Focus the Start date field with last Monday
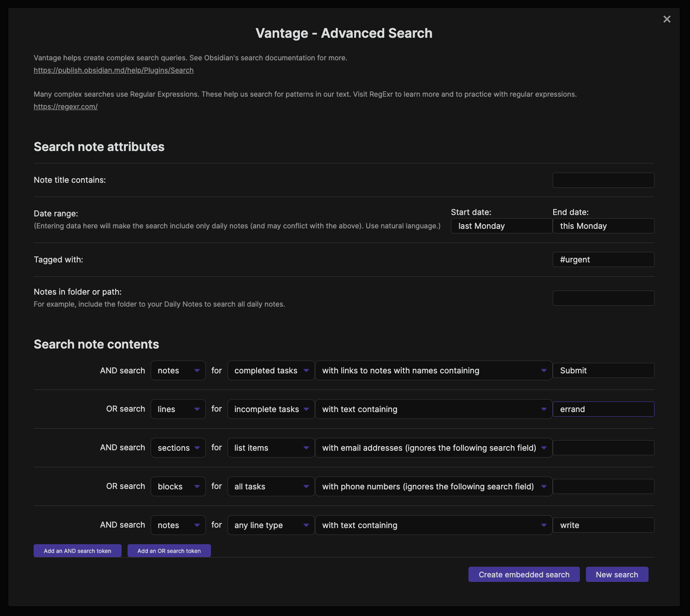The image size is (690, 616). [x=502, y=226]
